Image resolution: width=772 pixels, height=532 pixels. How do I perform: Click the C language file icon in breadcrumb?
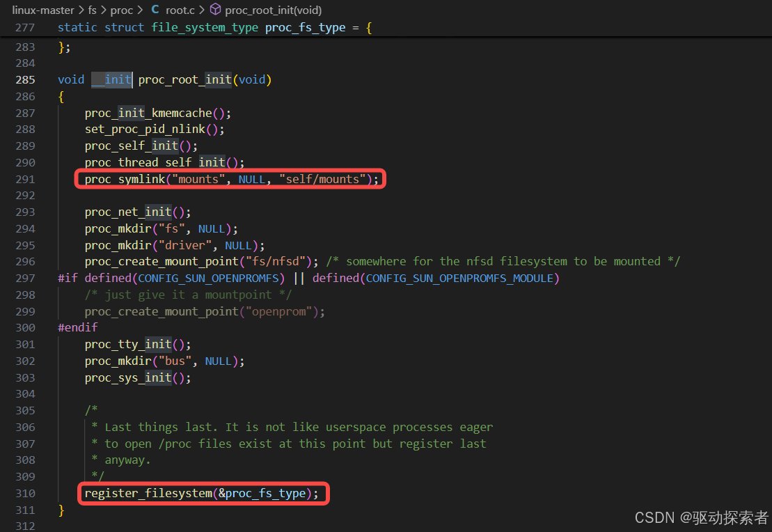155,9
